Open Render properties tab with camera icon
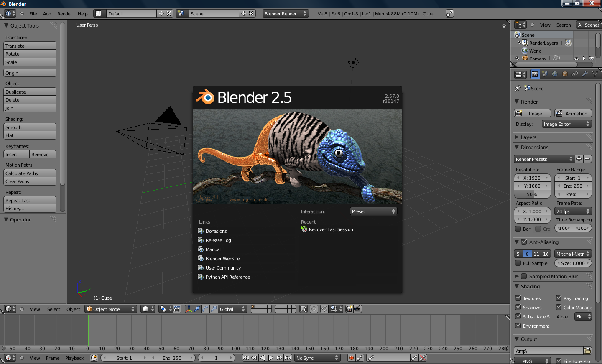The height and width of the screenshot is (364, 602). (535, 74)
